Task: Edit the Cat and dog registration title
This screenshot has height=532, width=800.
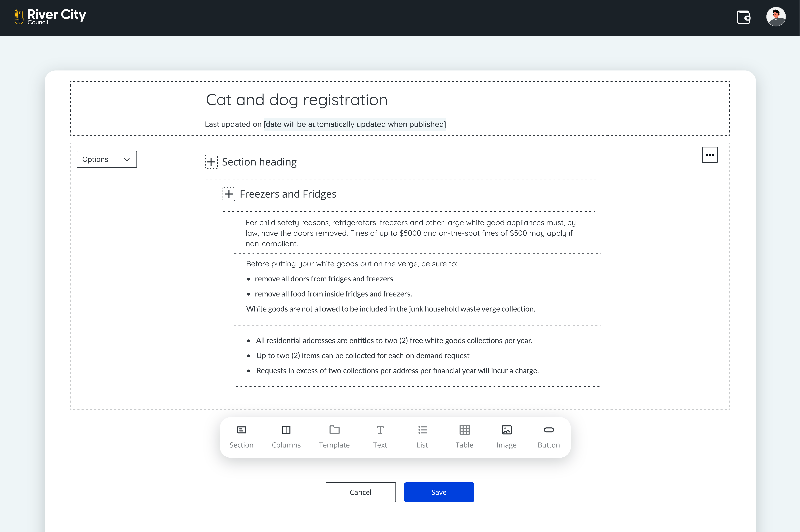Action: coord(296,100)
